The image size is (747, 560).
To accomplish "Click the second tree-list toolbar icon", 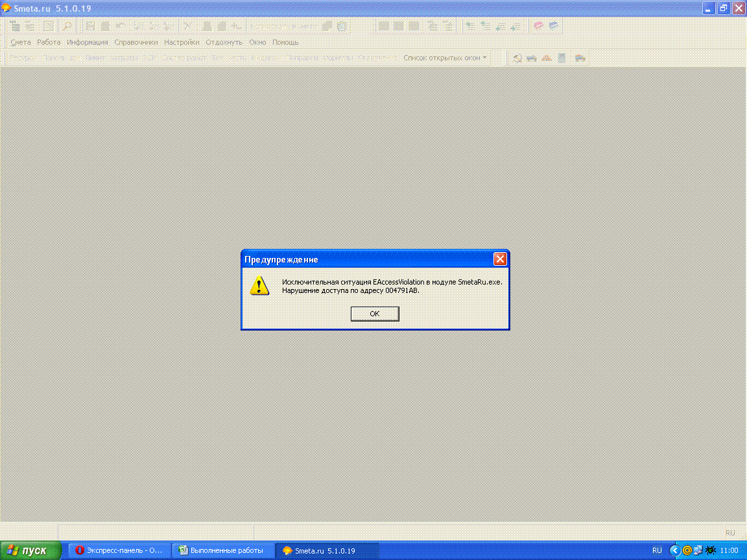I will tap(30, 26).
